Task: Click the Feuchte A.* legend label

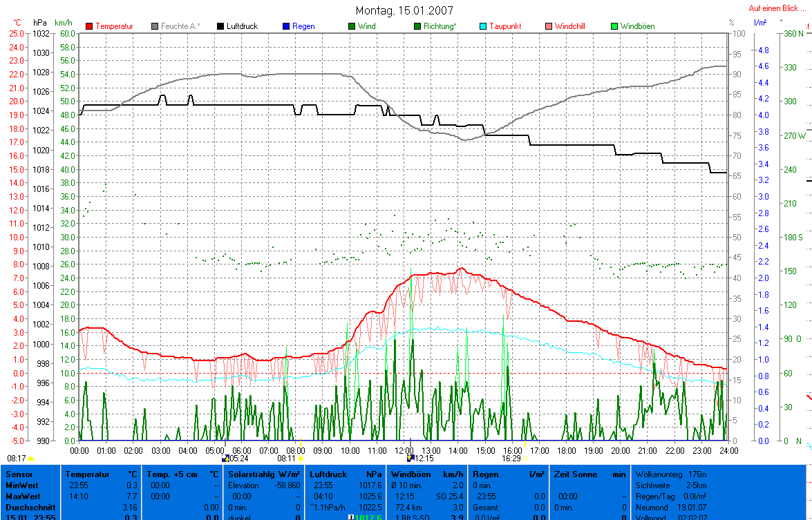Action: tap(180, 26)
